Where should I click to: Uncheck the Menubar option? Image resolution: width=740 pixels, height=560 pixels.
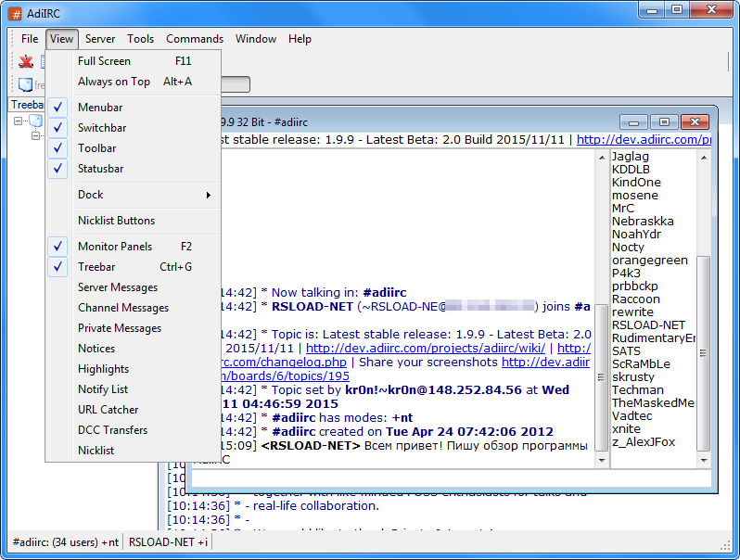[134, 108]
